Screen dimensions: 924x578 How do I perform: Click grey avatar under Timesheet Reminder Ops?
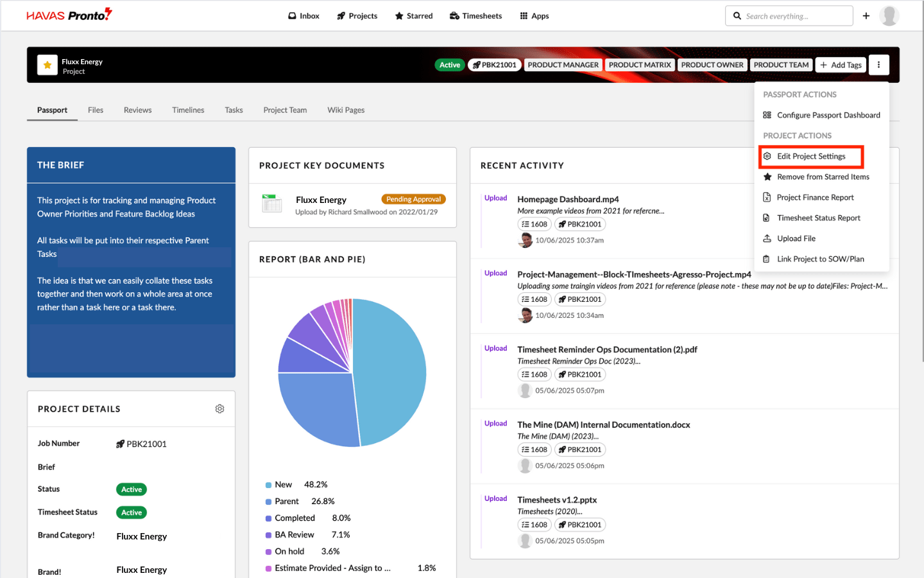coord(526,390)
